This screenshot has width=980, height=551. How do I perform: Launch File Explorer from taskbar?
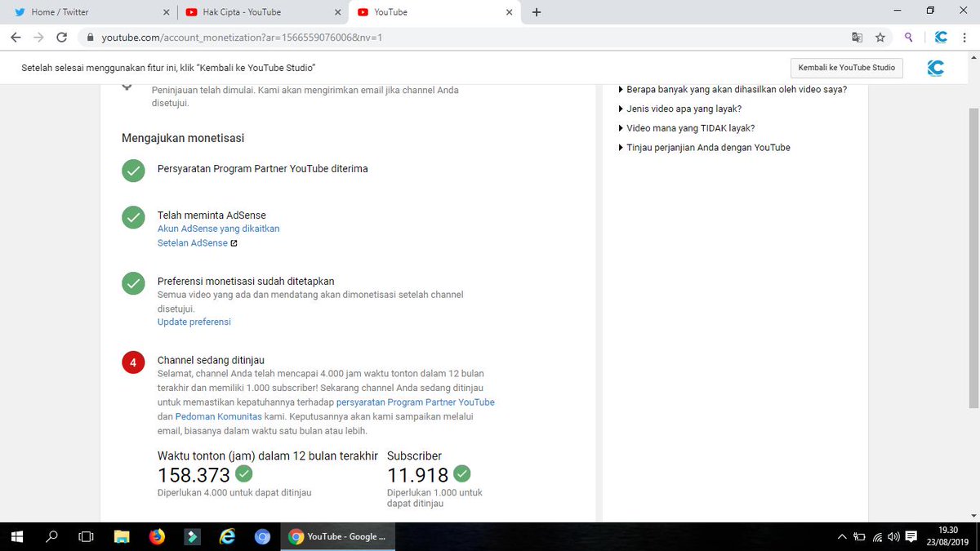[122, 536]
